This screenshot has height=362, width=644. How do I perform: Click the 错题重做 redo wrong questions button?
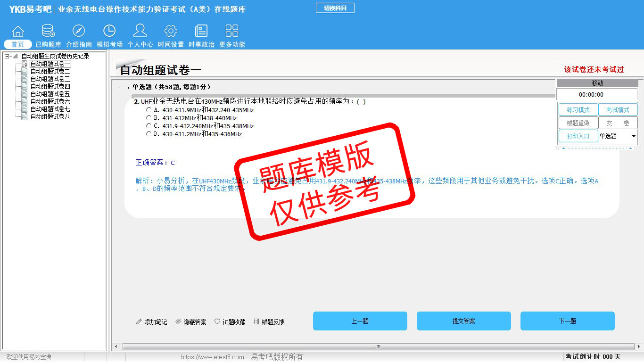[x=578, y=123]
